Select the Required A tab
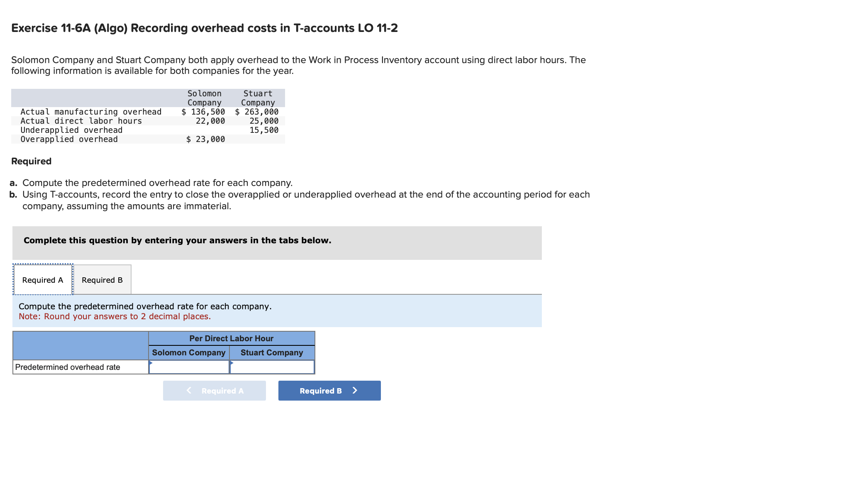The width and height of the screenshot is (868, 494). (42, 279)
